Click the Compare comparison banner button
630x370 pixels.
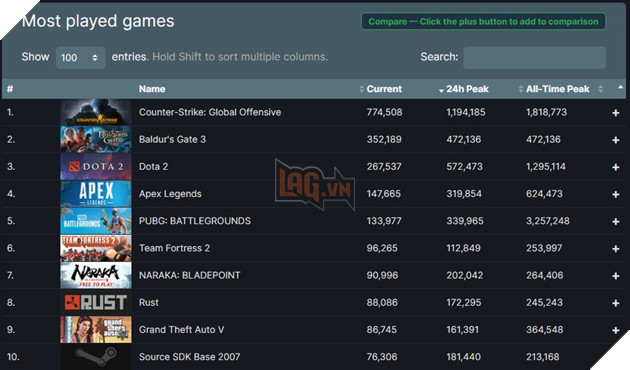(x=483, y=21)
